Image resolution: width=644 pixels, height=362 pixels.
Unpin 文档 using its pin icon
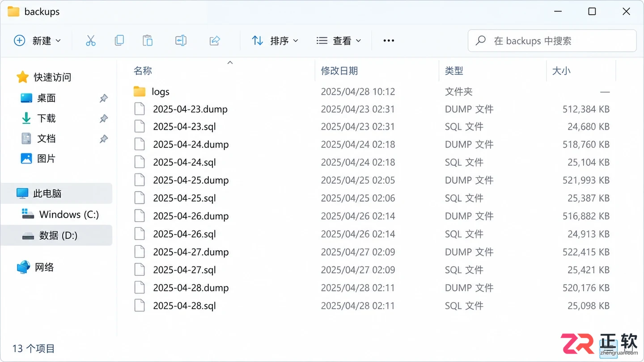pos(103,139)
